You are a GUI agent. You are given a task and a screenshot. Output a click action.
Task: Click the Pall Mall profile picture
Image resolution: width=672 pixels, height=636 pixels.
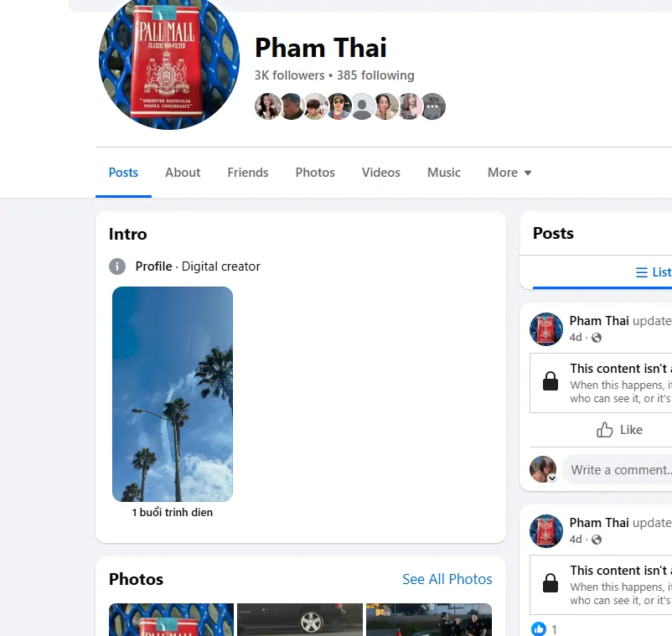pos(169,62)
